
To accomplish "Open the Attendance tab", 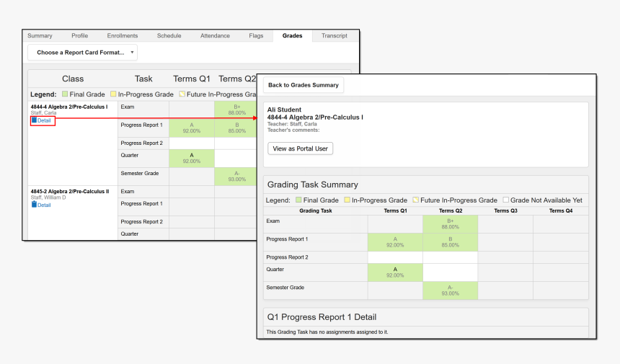I will click(215, 35).
